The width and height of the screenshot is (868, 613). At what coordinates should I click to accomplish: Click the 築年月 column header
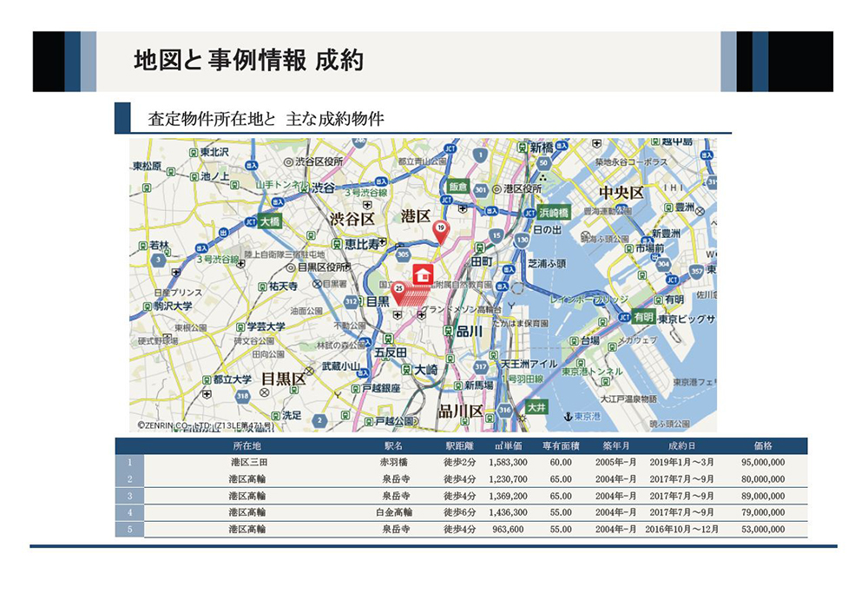615,445
